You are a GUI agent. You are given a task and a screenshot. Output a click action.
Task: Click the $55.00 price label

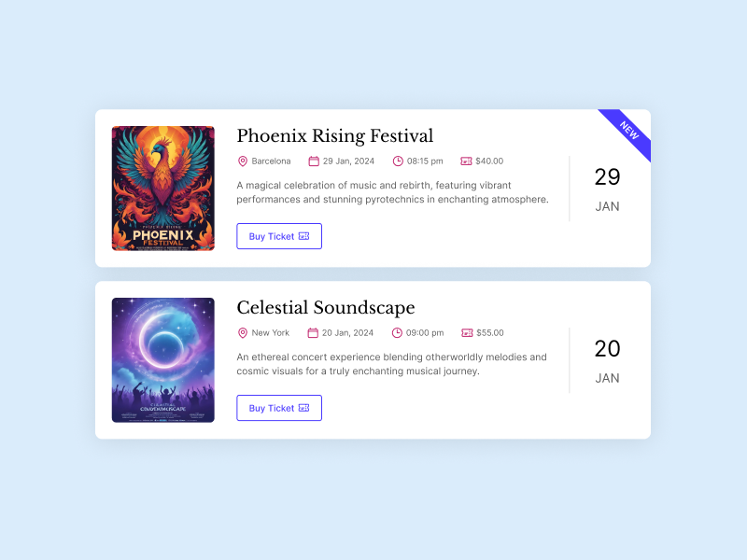point(489,333)
